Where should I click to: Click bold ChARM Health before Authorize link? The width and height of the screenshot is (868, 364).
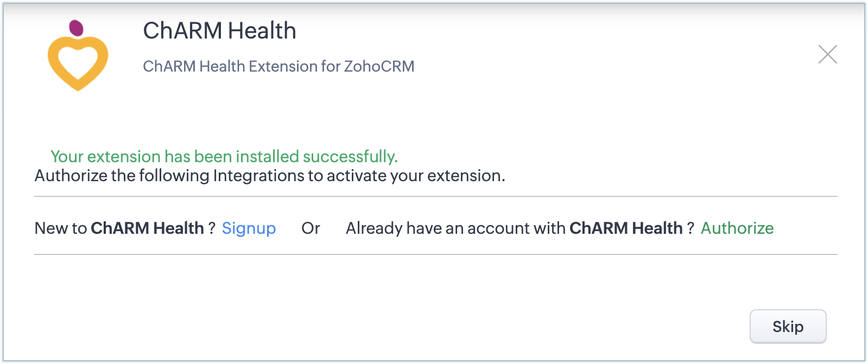(x=625, y=228)
